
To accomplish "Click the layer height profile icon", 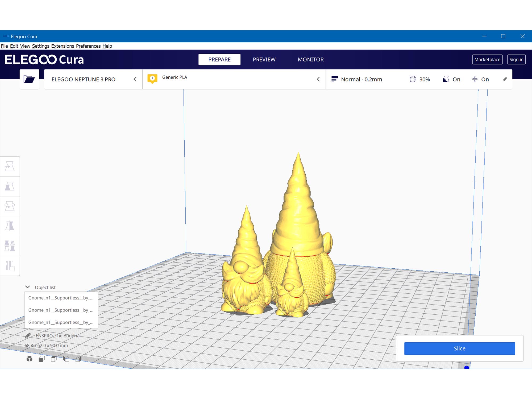I will pos(335,79).
